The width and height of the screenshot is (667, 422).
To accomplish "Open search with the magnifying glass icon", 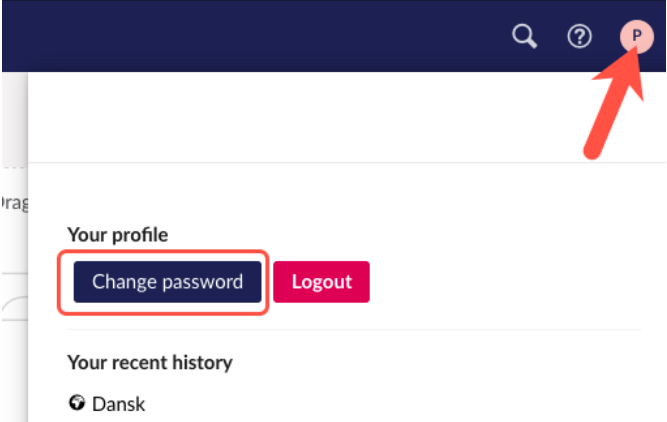I will [524, 36].
